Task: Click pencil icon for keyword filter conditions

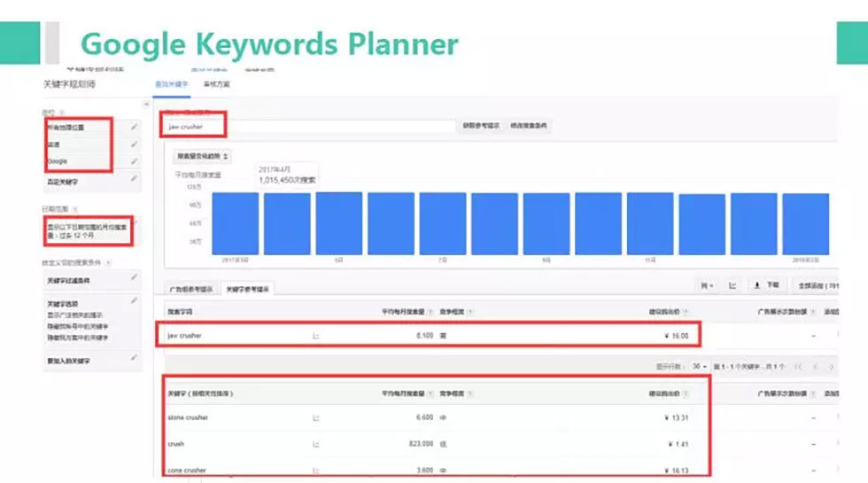Action: coord(134,278)
